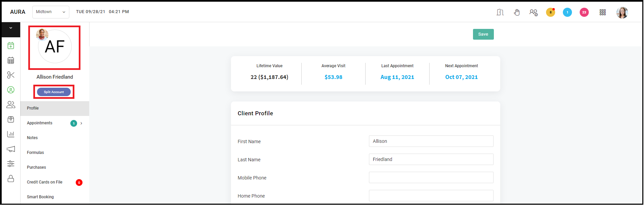Open the bar chart reports sidebar icon

click(x=11, y=134)
